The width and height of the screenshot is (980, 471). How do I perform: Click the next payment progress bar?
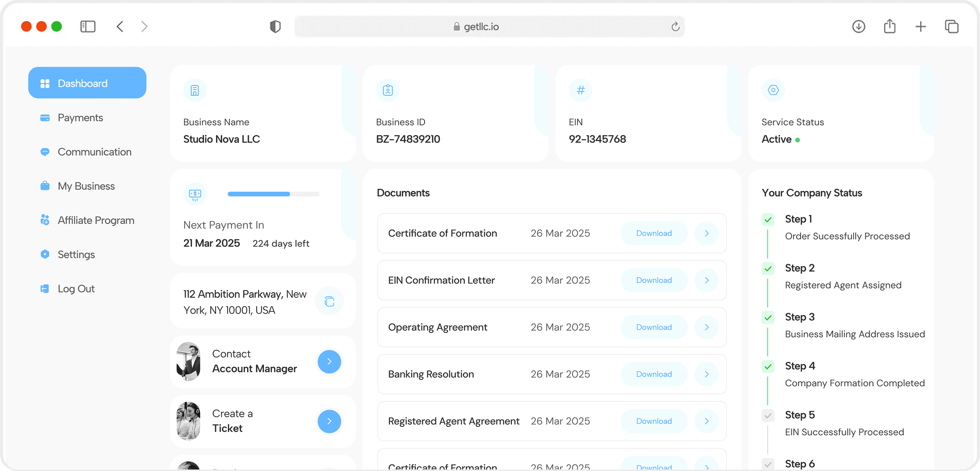pyautogui.click(x=273, y=194)
